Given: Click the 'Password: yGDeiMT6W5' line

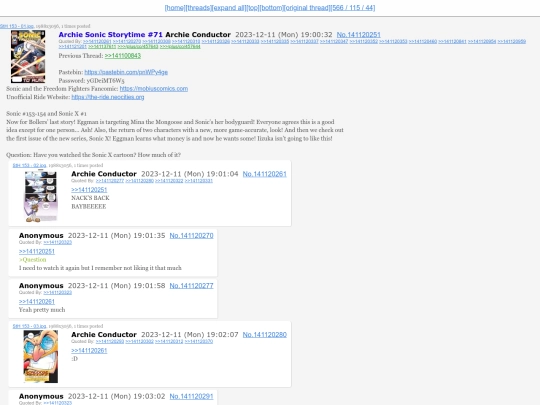Looking at the screenshot, I should click(92, 81).
